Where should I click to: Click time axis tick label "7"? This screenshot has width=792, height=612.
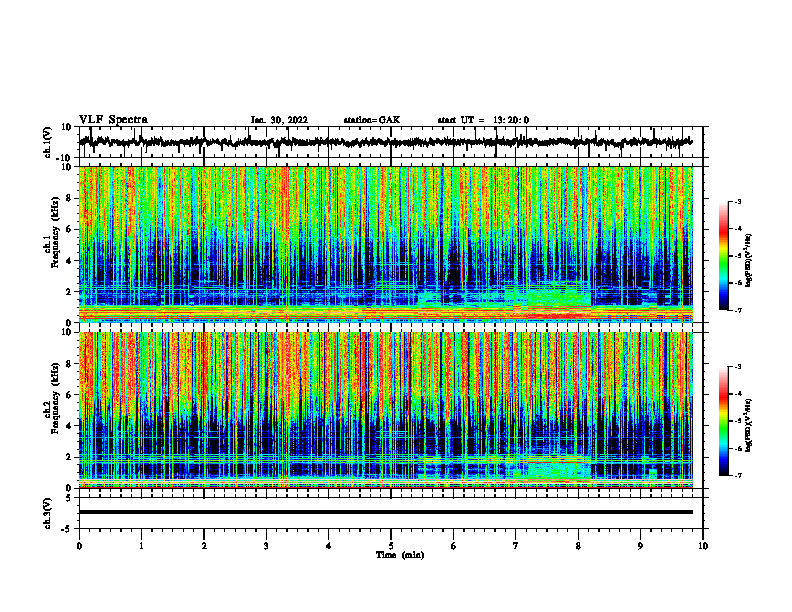[516, 546]
